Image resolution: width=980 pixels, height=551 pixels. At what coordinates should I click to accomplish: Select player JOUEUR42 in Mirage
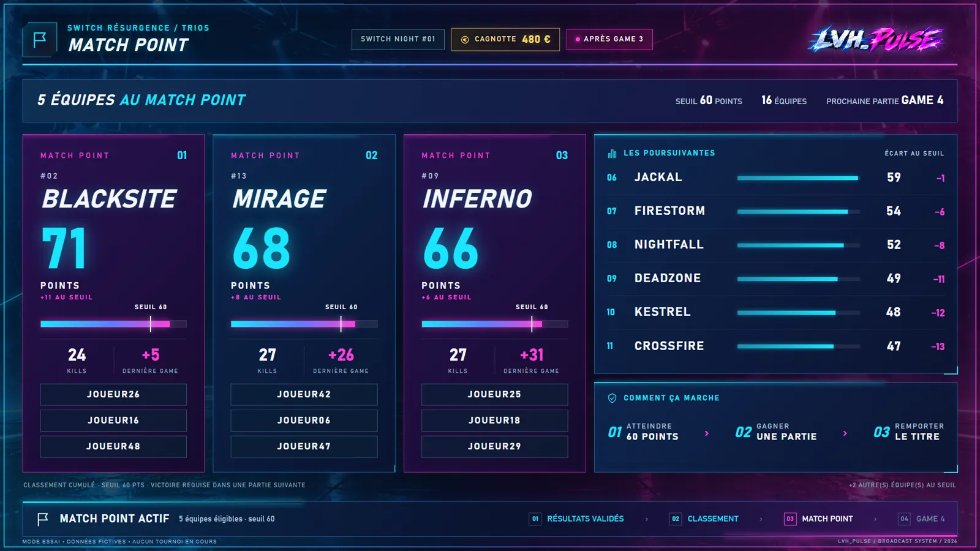[304, 394]
